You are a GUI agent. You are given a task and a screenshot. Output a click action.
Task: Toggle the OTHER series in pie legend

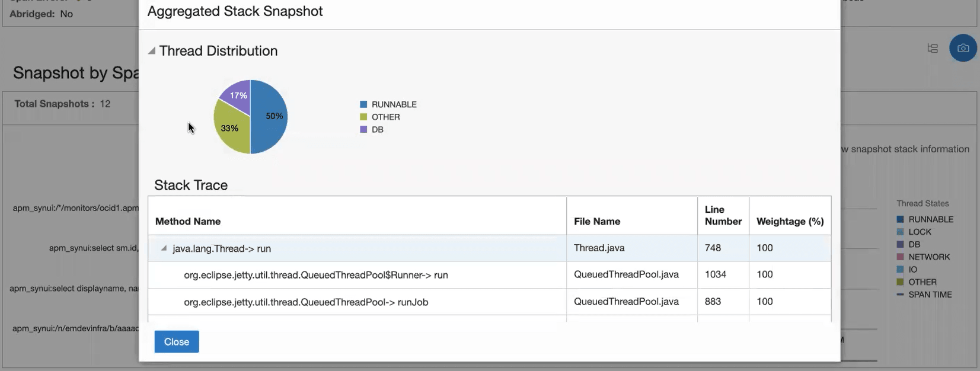tap(363, 116)
